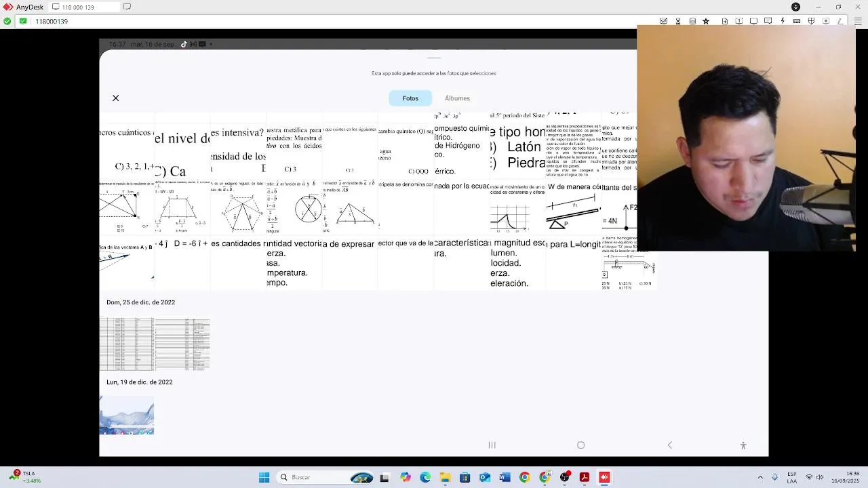Open Adobe Acrobat from taskbar

[x=584, y=477]
